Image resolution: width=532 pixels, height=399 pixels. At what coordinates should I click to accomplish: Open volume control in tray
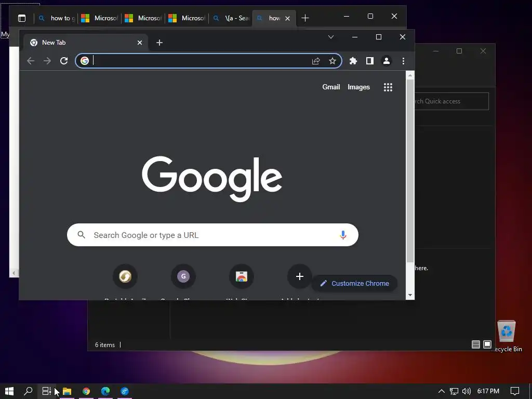coord(467,391)
